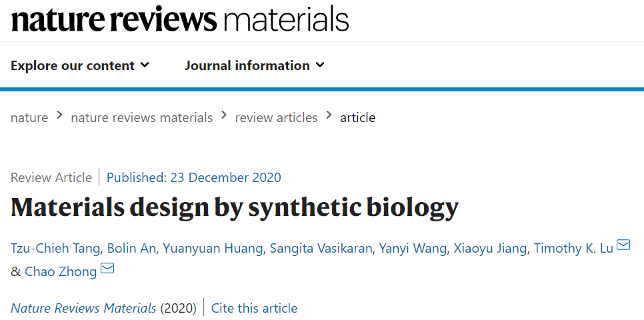Click the Cite this article link
The width and height of the screenshot is (644, 320).
[x=254, y=308]
